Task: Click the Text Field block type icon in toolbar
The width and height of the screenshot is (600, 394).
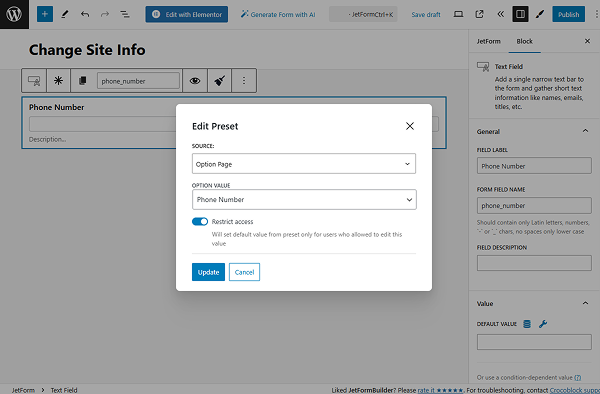Action: (x=34, y=81)
